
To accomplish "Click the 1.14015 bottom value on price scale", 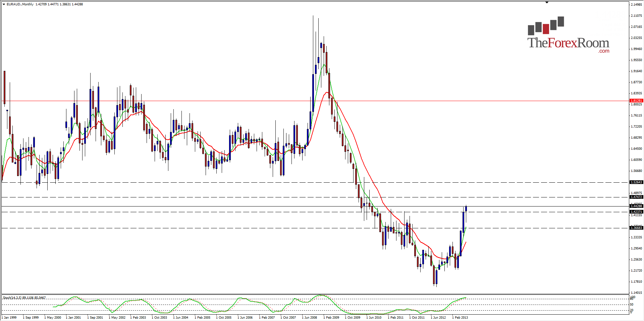I will (636, 293).
